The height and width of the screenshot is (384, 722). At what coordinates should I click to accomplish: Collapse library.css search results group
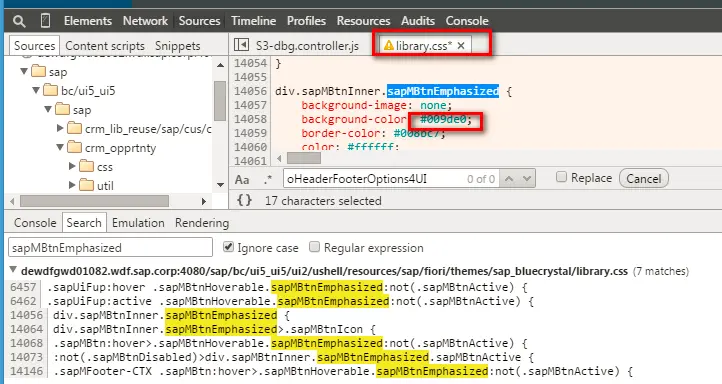click(13, 270)
